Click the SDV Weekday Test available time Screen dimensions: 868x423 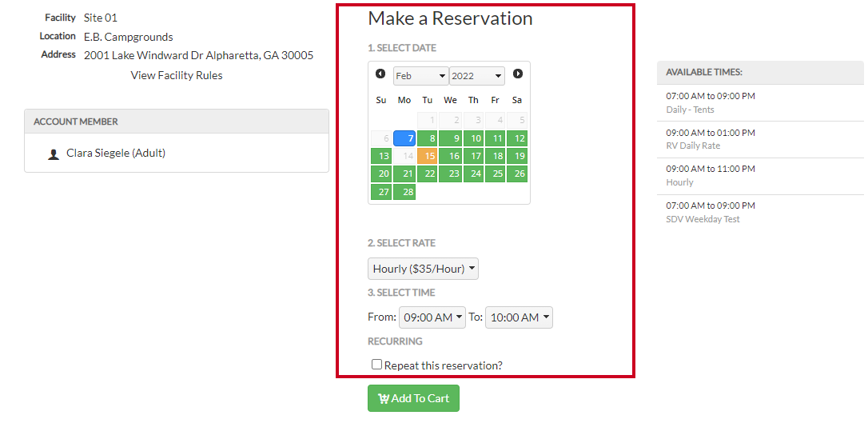[761, 213]
